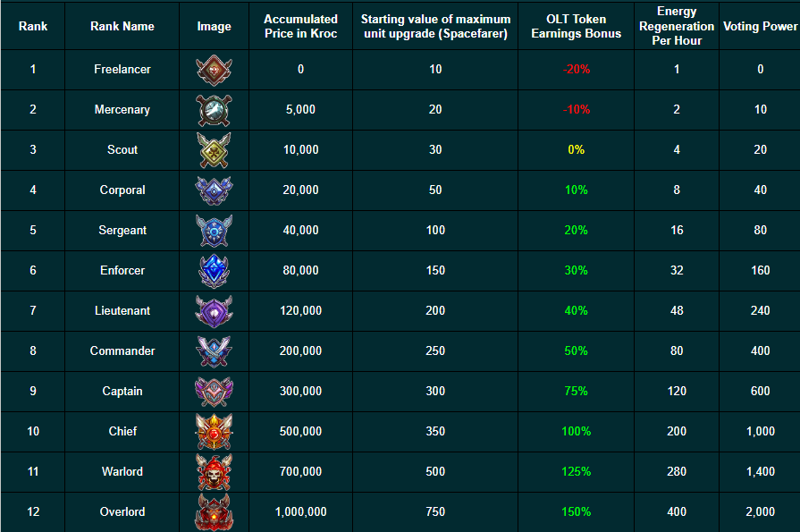Click the Chief rank badge icon
Screen dimensions: 800x532
pos(214,432)
